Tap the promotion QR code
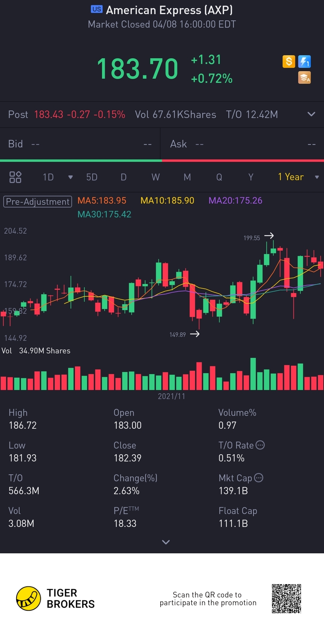Viewport: 324px width, 644px height. click(x=286, y=598)
